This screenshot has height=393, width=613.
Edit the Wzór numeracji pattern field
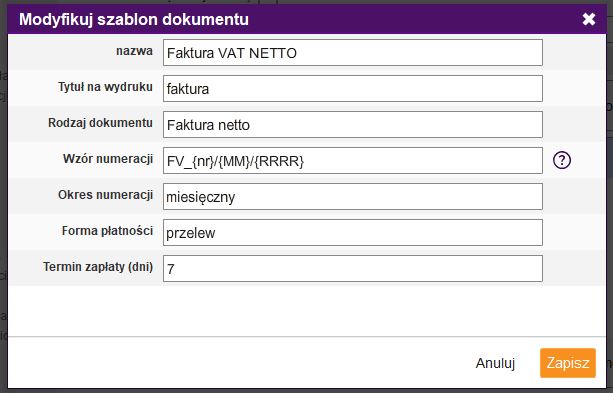point(353,161)
